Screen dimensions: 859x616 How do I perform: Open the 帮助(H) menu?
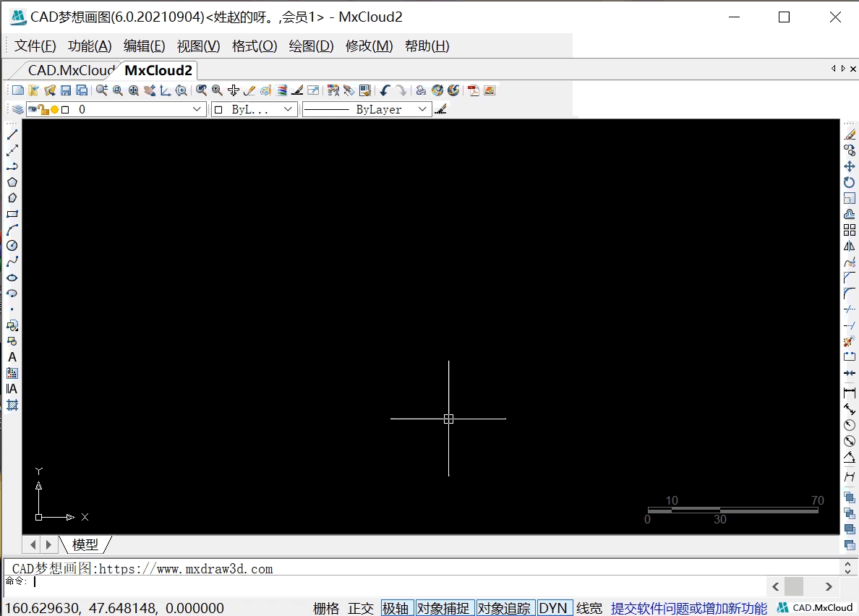[427, 46]
